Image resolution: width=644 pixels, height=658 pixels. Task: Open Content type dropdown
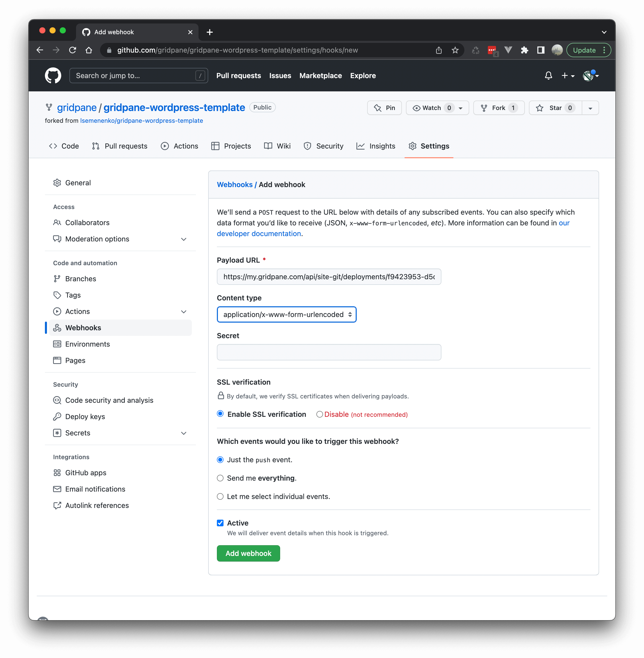coord(287,315)
